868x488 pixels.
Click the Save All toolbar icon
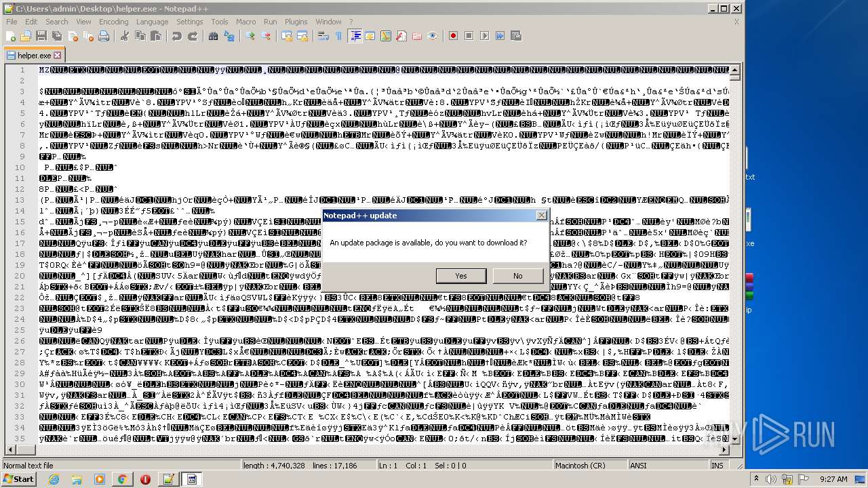57,36
